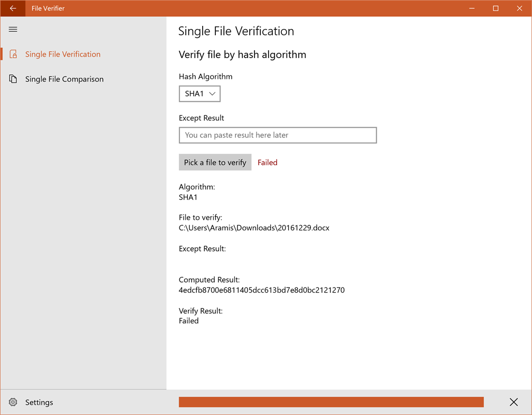Click the Single File Comparison icon
Image resolution: width=532 pixels, height=415 pixels.
13,79
